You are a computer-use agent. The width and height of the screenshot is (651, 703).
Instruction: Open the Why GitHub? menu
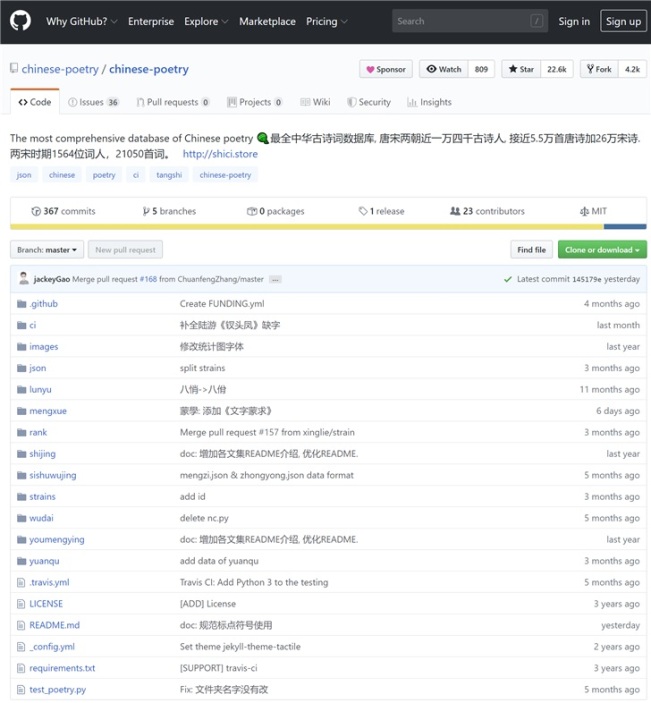82,21
